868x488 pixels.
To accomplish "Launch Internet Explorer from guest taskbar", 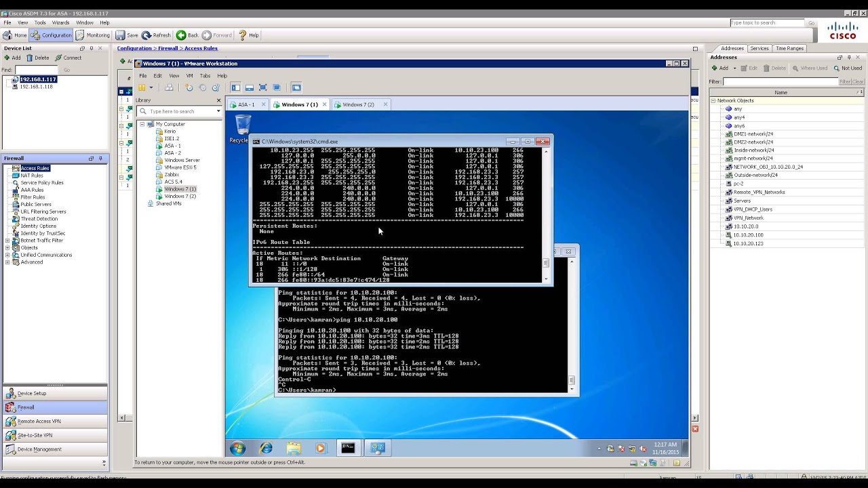I will pyautogui.click(x=266, y=448).
